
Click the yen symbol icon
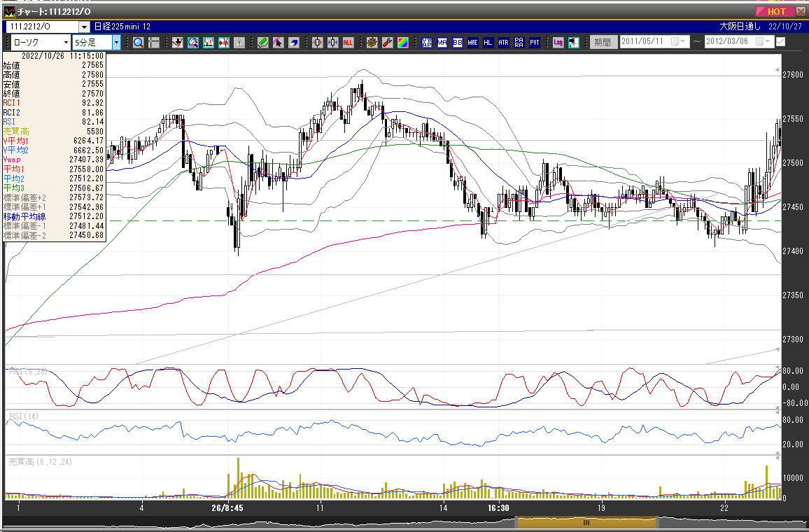pos(224,42)
